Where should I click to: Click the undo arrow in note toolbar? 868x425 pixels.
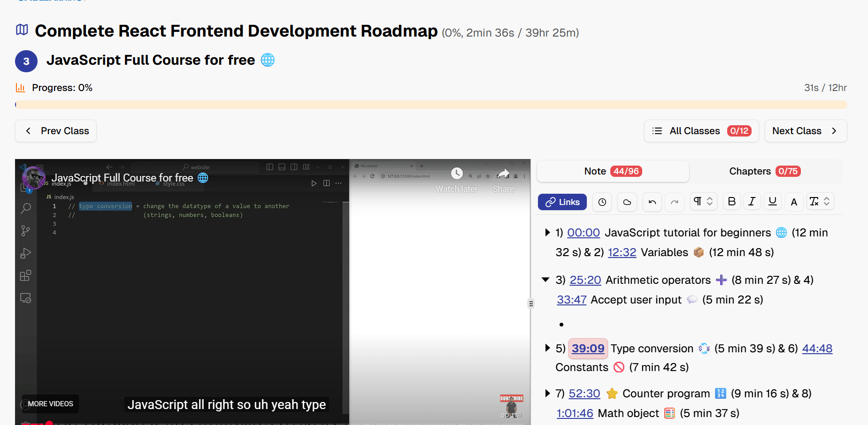[x=652, y=202]
